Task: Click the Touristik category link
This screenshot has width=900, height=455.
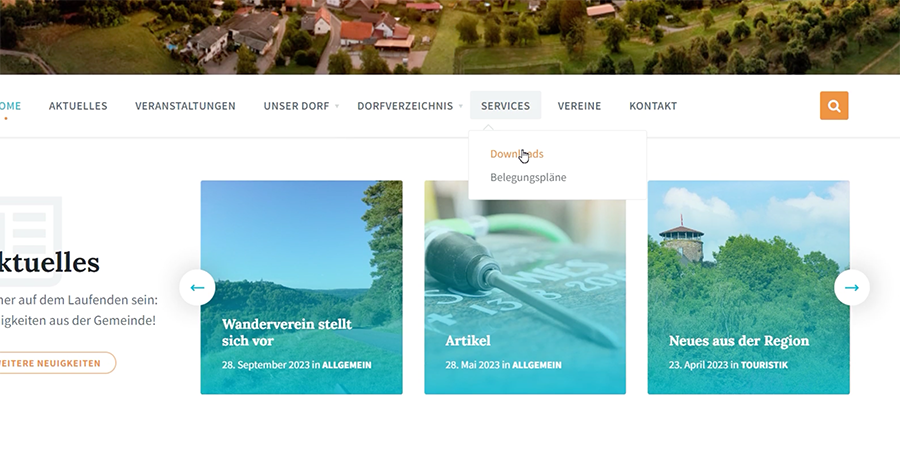Action: tap(764, 365)
